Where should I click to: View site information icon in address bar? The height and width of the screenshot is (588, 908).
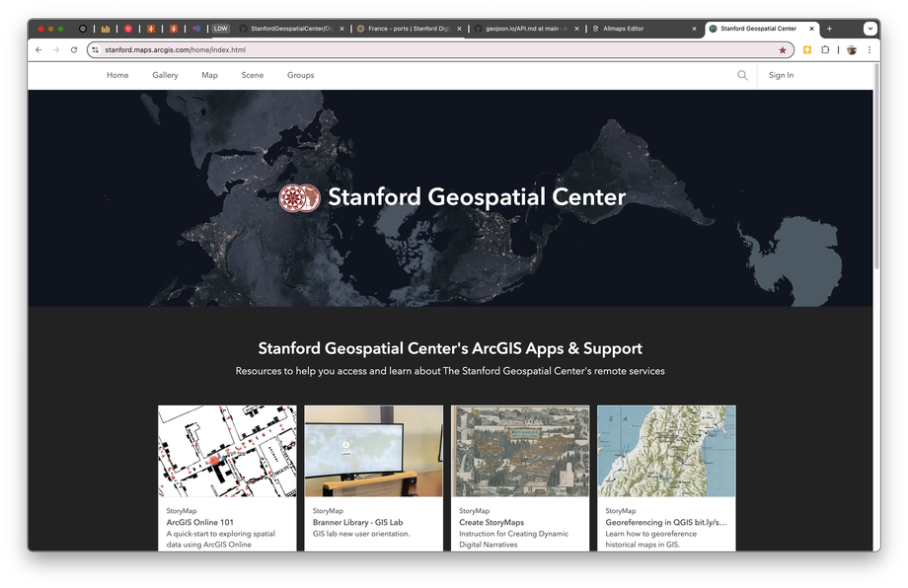tap(96, 49)
